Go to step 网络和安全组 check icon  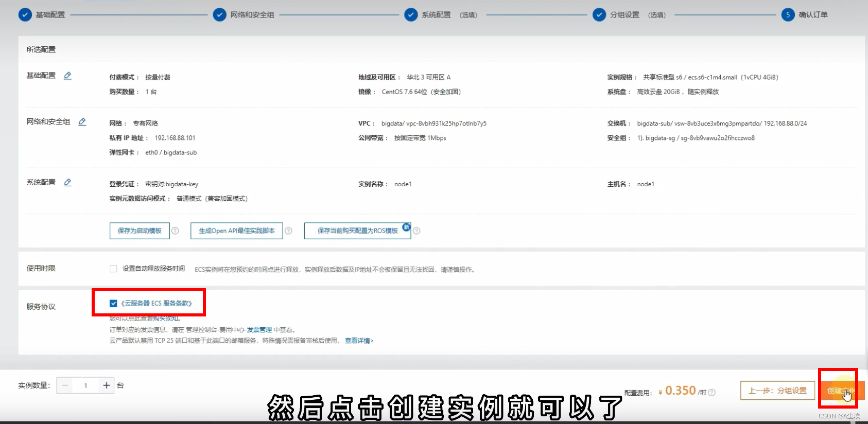pos(220,15)
